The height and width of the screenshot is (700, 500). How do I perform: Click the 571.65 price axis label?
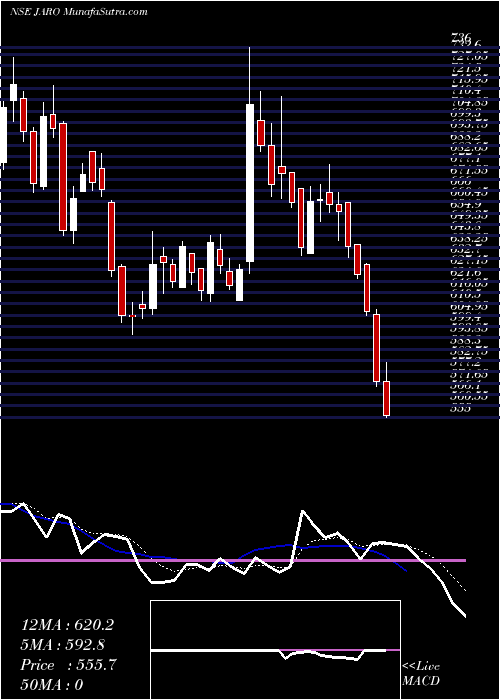(x=469, y=374)
